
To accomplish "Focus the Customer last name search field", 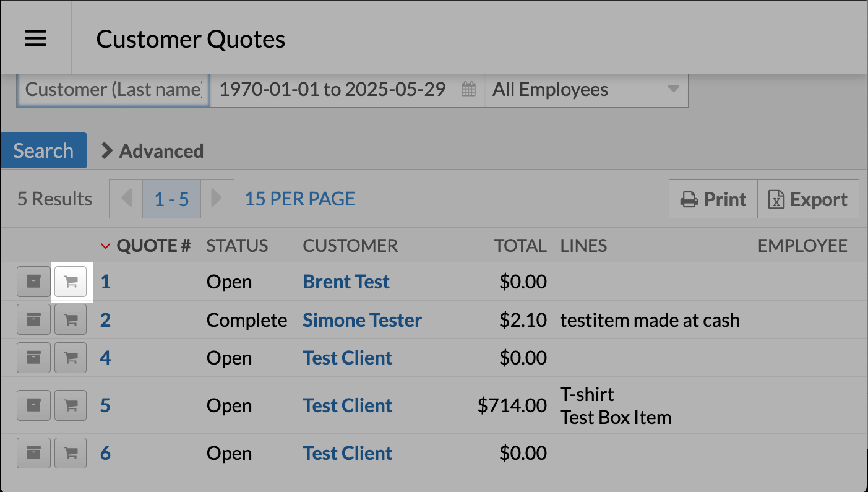I will 113,90.
